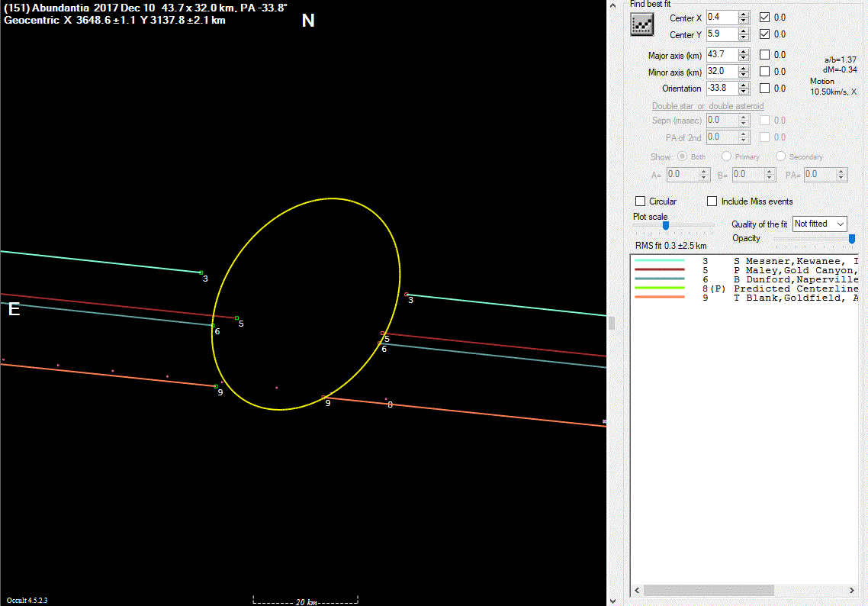Select the Secondary radio button
Image resolution: width=868 pixels, height=606 pixels.
tap(780, 156)
